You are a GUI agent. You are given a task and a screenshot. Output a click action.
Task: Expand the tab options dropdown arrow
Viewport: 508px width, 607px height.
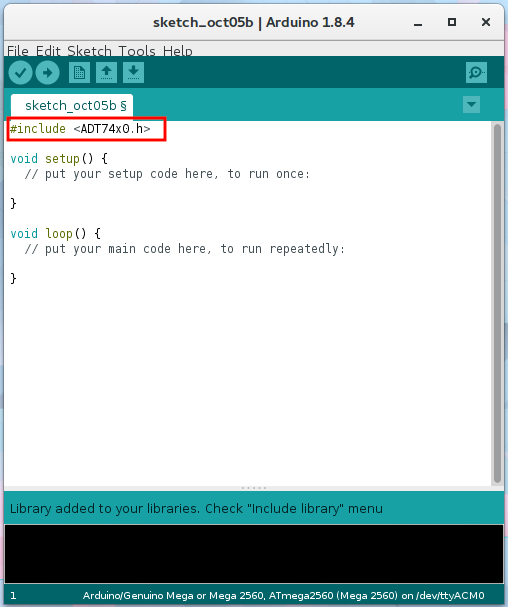[471, 105]
